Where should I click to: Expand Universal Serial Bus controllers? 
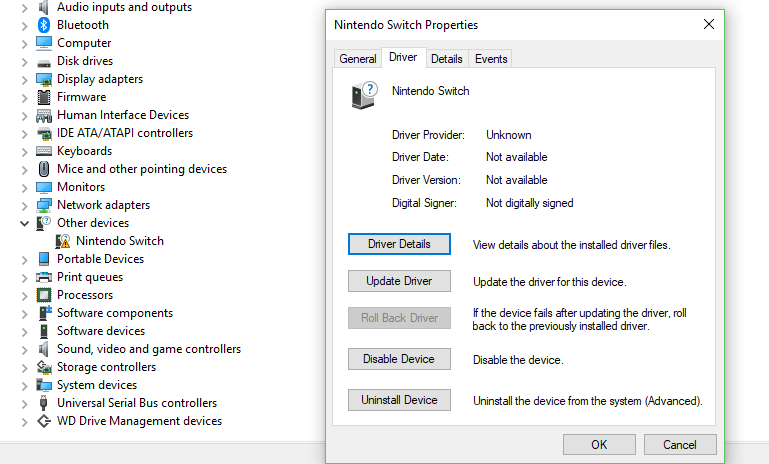tap(25, 404)
